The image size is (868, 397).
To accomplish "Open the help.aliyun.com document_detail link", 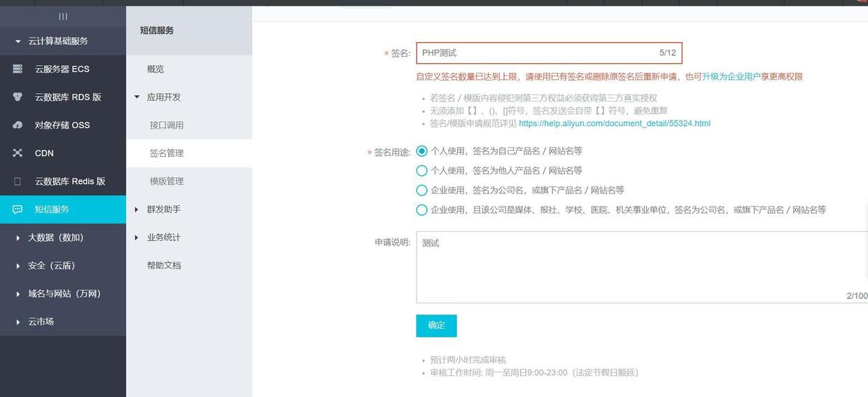I will (x=615, y=123).
